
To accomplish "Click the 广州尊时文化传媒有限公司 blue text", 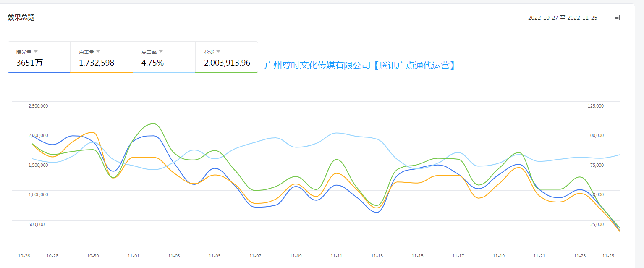I will pyautogui.click(x=318, y=66).
